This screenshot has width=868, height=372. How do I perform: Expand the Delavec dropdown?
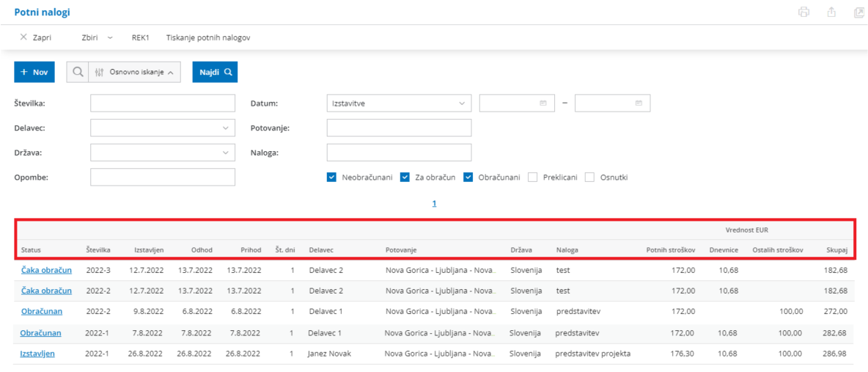tap(225, 128)
